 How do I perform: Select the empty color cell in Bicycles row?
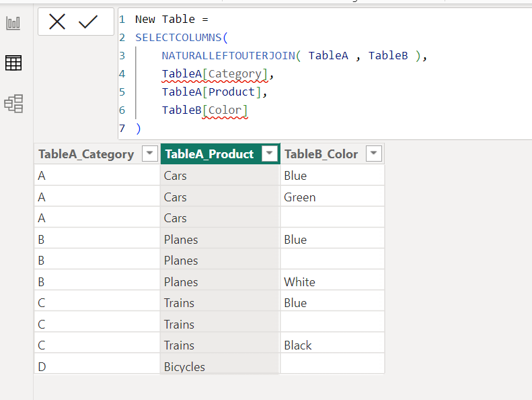coord(332,364)
